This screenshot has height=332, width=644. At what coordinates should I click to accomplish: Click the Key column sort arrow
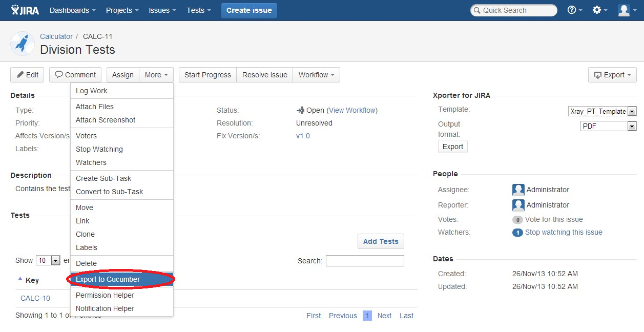pos(20,279)
